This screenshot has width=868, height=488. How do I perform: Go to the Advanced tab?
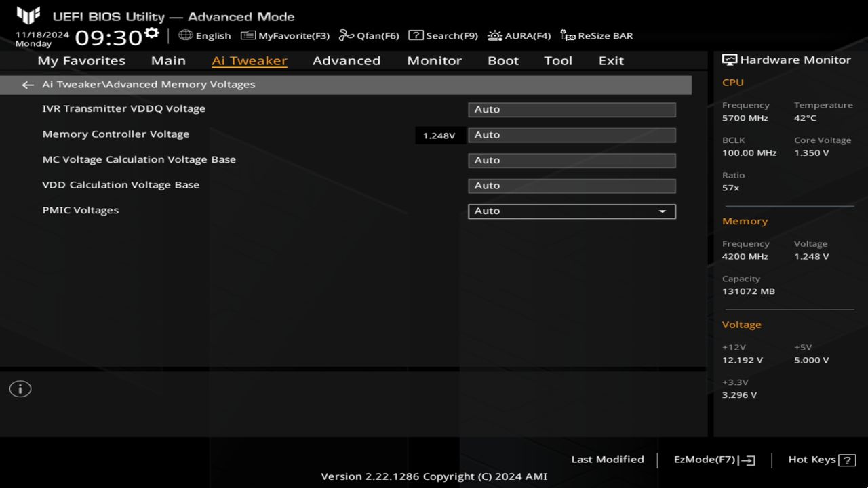coord(347,60)
